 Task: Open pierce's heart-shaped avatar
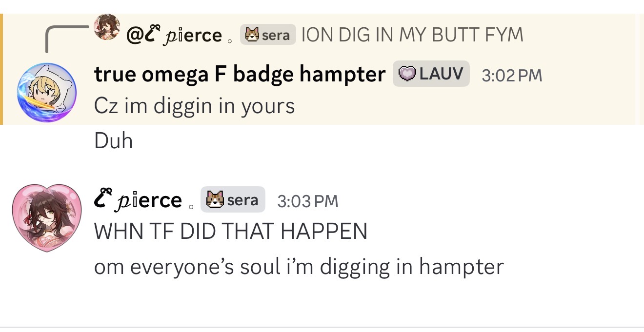point(47,216)
